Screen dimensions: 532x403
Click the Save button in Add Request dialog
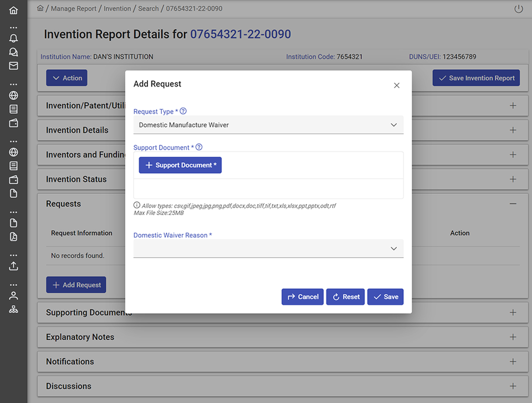coord(385,297)
